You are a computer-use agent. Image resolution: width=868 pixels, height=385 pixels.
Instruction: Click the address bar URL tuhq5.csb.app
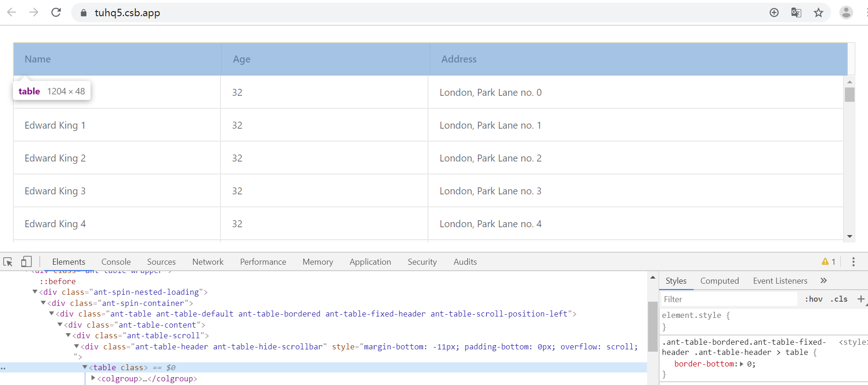click(128, 13)
